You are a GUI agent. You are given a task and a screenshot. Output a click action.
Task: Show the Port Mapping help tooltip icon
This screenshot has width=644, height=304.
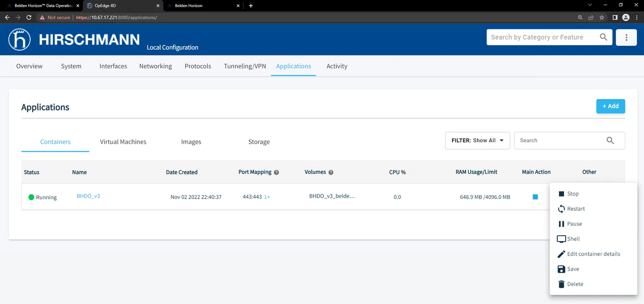pyautogui.click(x=276, y=172)
